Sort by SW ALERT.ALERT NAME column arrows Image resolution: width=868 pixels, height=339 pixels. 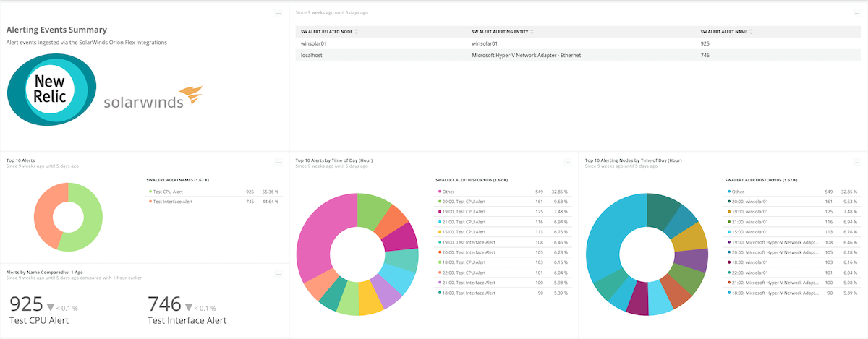[x=752, y=32]
